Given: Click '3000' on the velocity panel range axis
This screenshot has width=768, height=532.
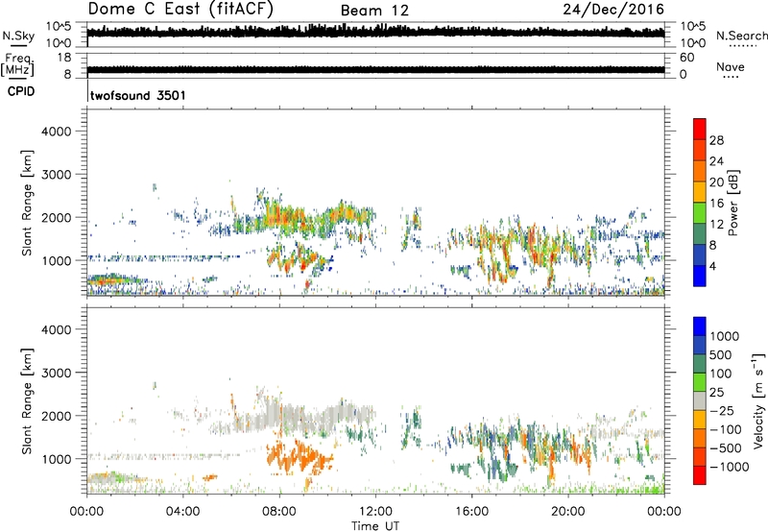Looking at the screenshot, I should click(57, 373).
